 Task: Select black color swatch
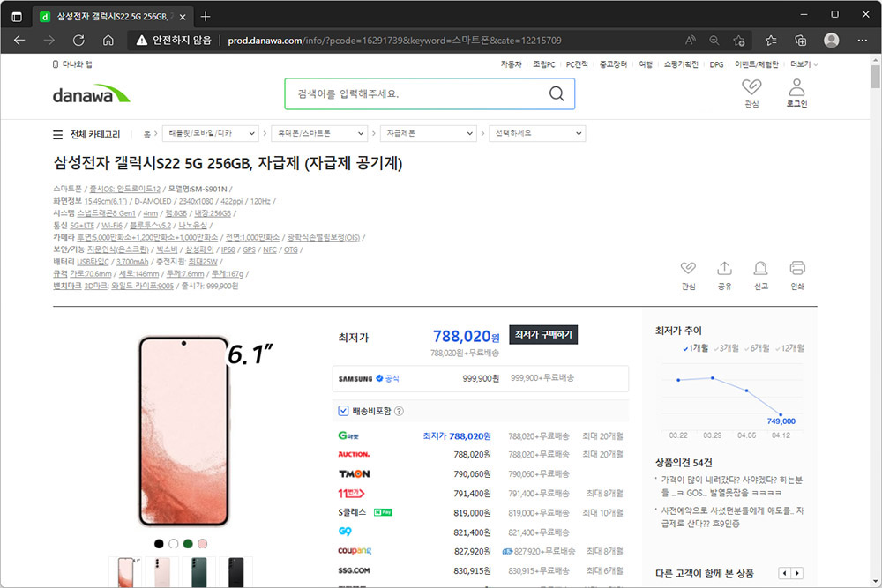point(159,544)
